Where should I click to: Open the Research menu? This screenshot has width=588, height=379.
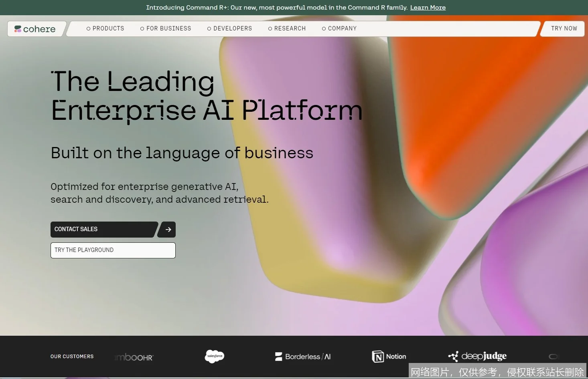[287, 28]
